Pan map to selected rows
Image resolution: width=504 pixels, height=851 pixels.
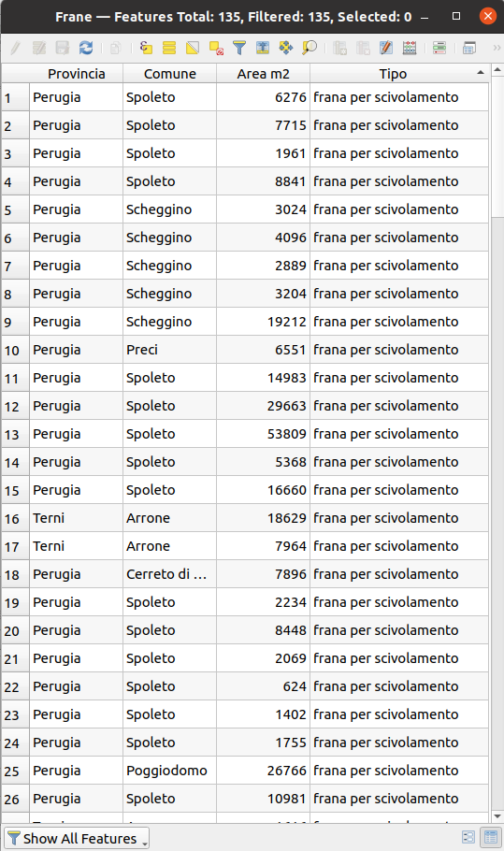[x=286, y=48]
